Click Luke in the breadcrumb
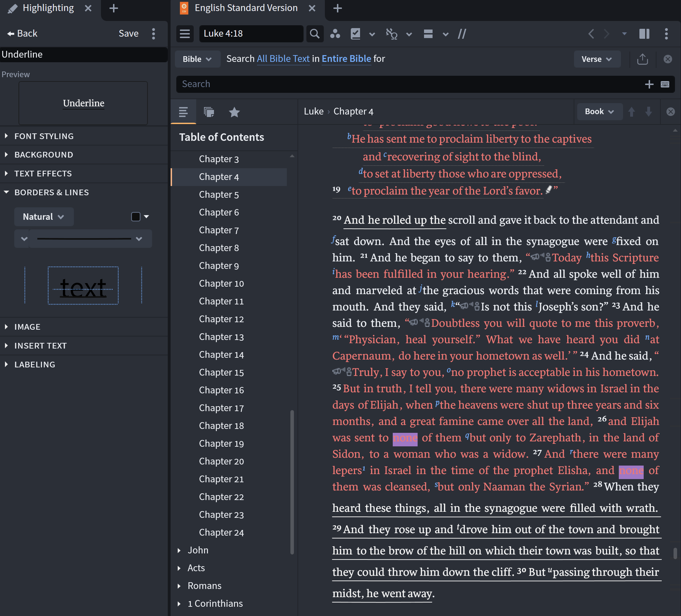Screen dimensions: 681x616 313,111
